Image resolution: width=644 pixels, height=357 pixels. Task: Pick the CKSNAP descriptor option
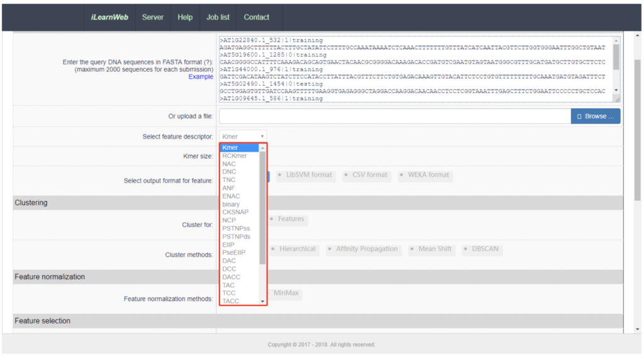coord(233,212)
